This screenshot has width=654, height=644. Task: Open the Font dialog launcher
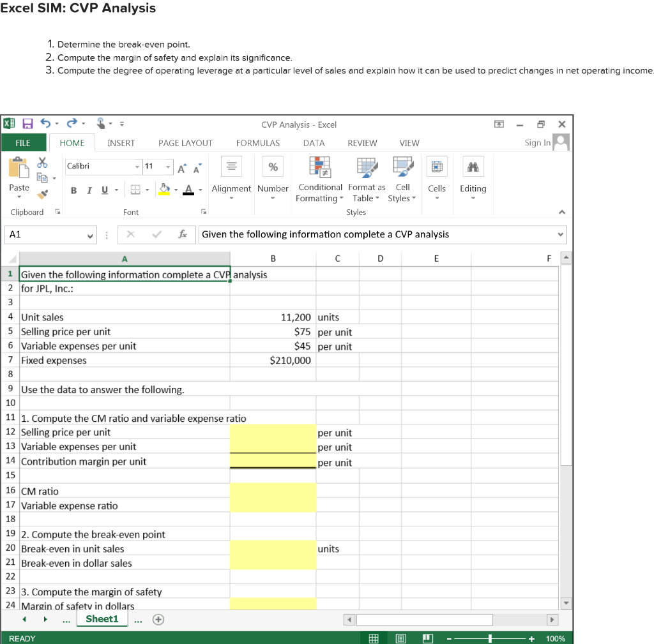[x=204, y=212]
